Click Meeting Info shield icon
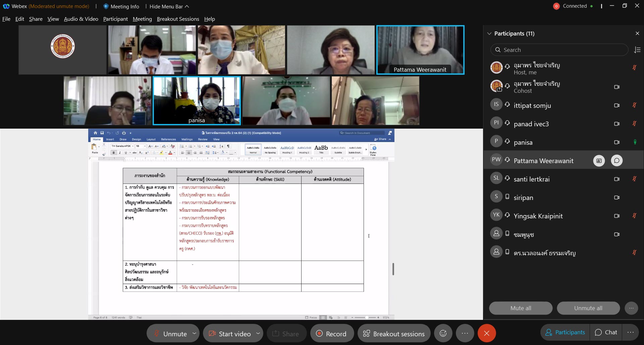This screenshot has height=345, width=644. (x=106, y=6)
